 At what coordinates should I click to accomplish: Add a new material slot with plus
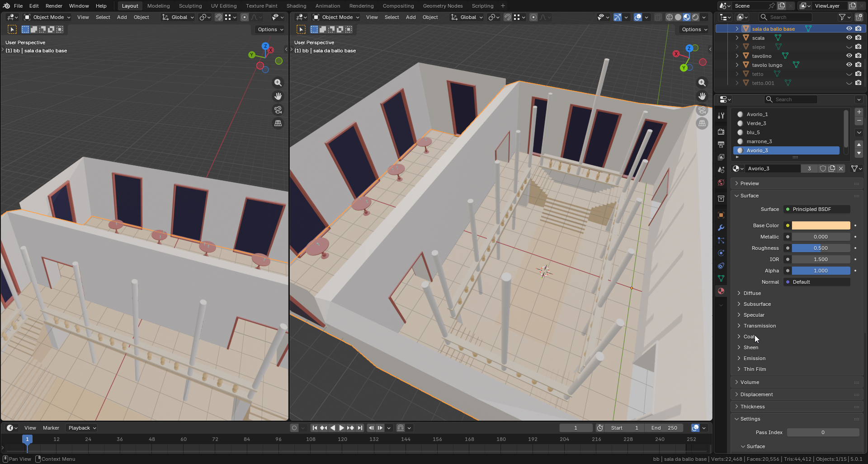pos(859,112)
